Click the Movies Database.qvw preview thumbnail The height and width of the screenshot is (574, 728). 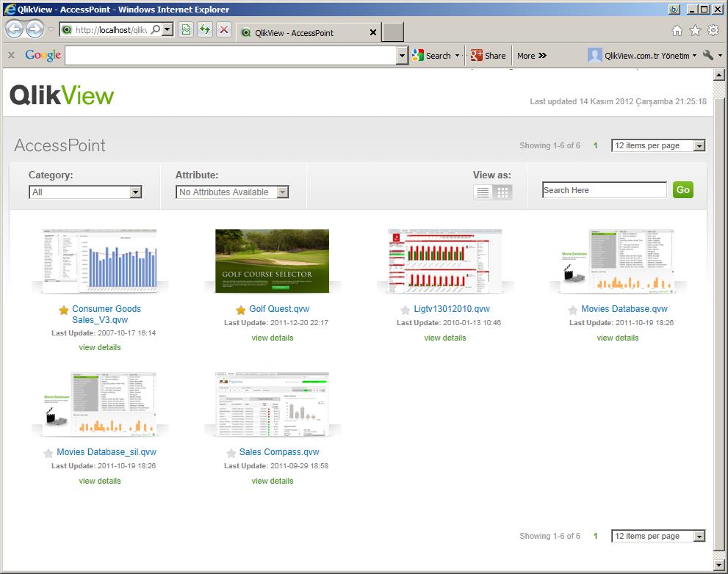(618, 261)
